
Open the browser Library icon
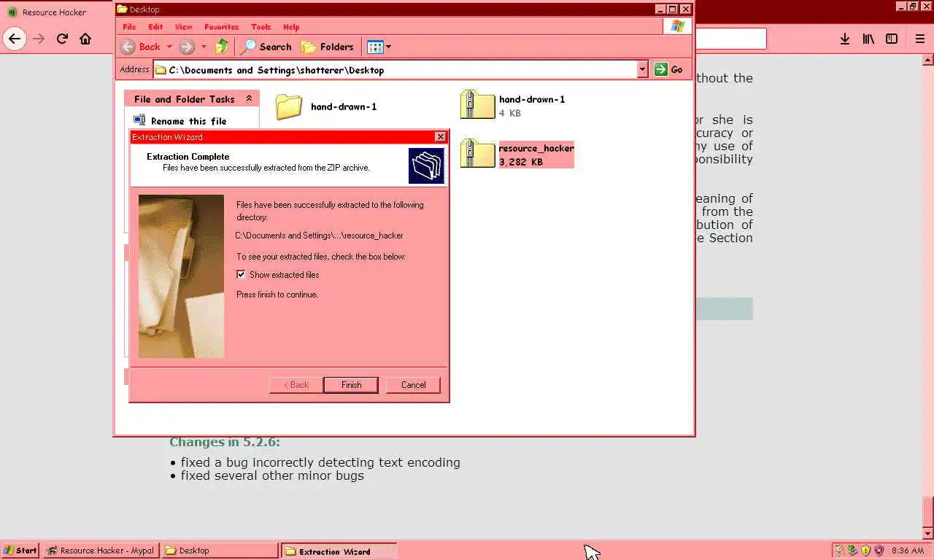(868, 39)
